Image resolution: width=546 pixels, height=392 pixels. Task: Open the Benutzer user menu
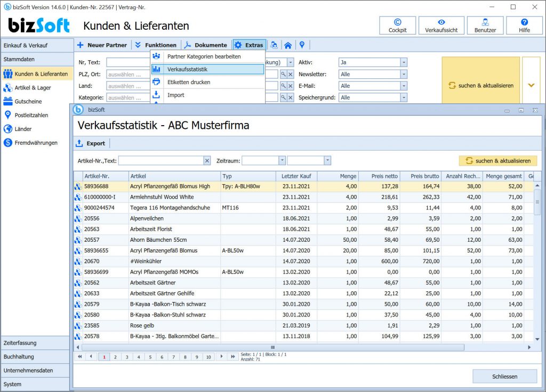(485, 26)
